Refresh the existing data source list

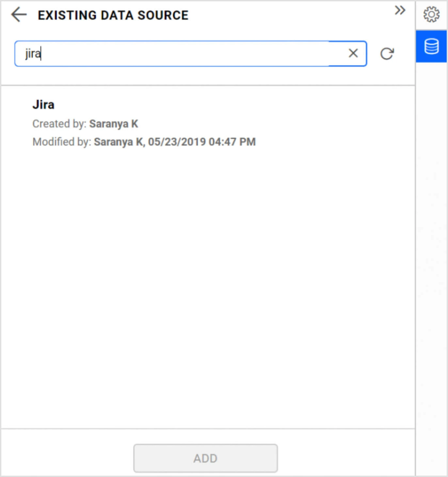tap(387, 54)
